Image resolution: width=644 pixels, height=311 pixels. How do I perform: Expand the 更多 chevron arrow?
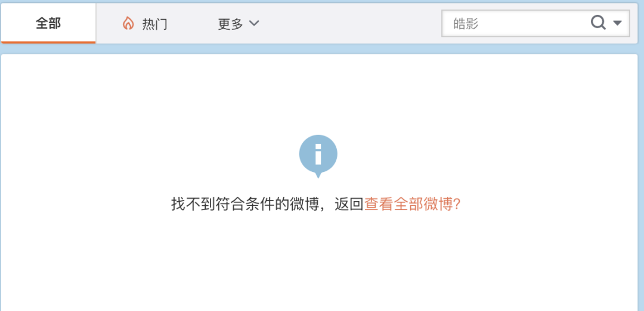pos(254,23)
